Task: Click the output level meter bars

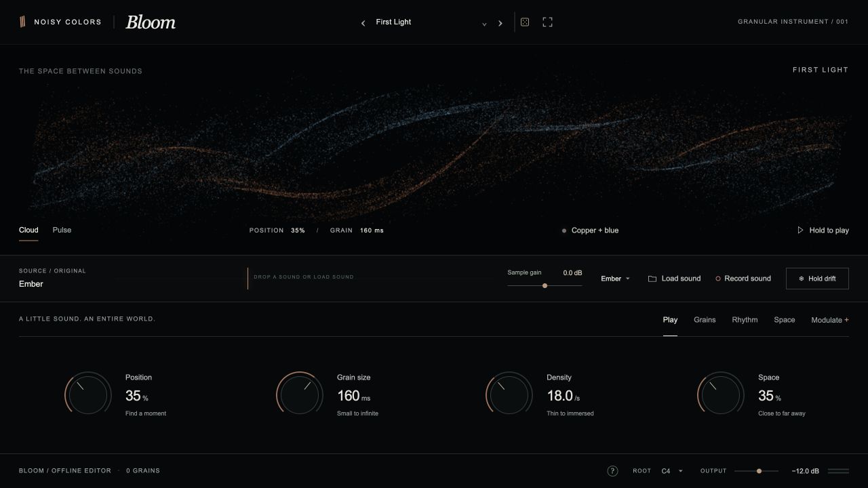Action: [838, 471]
